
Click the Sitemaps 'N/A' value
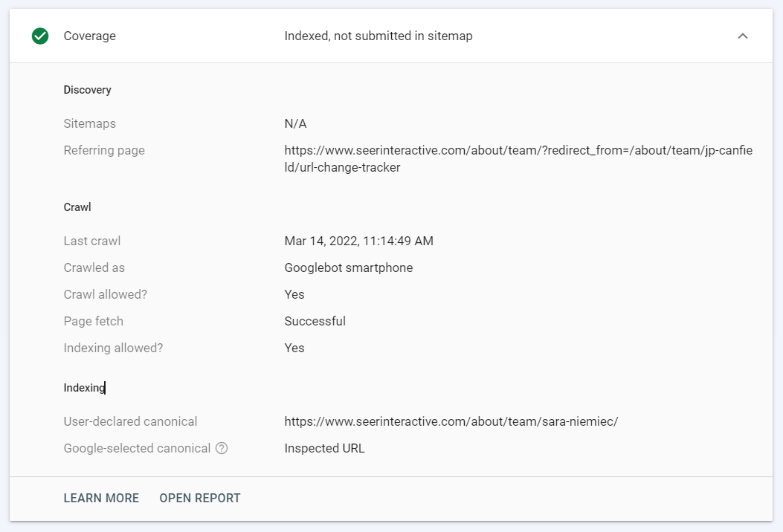295,123
